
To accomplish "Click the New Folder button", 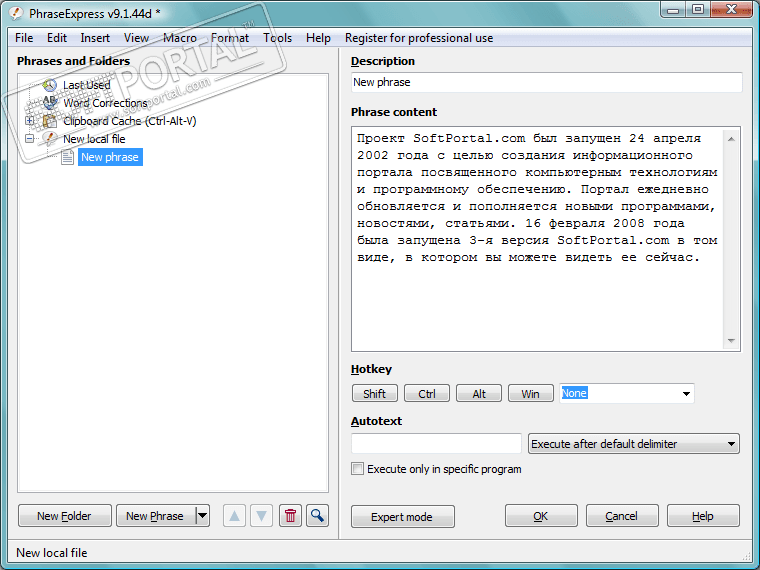I will pos(64,516).
